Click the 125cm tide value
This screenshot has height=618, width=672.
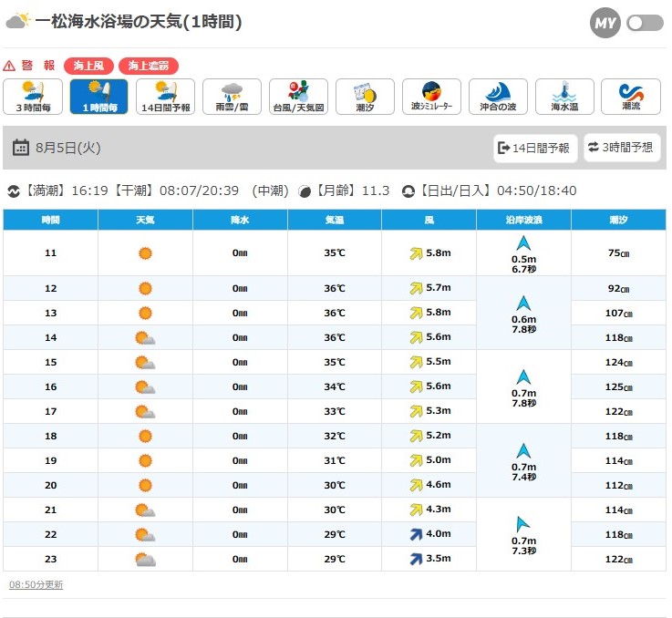pyautogui.click(x=618, y=386)
